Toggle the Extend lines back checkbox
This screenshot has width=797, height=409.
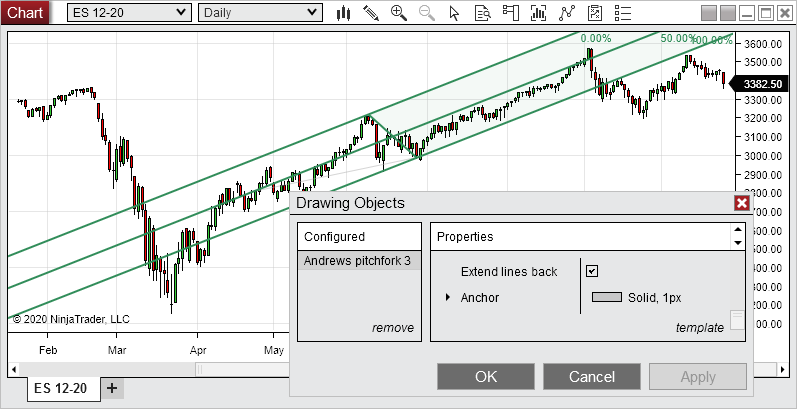(x=592, y=271)
